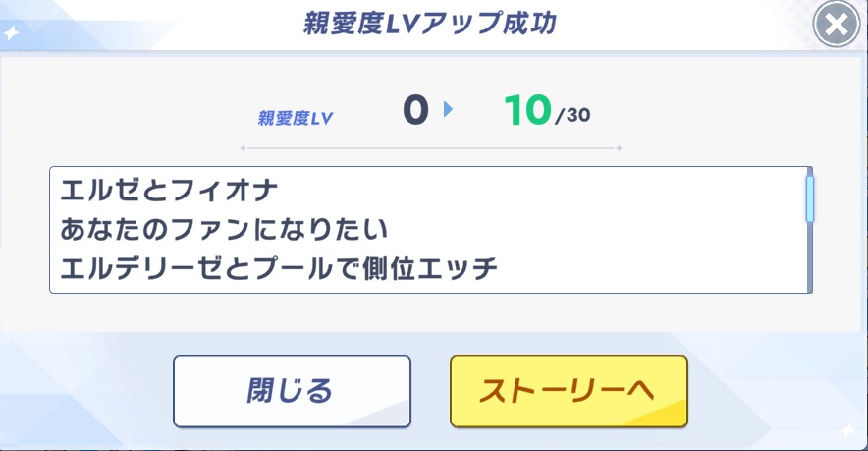Click the blue arrow between 0 and 10
This screenshot has width=868, height=451.
448,109
